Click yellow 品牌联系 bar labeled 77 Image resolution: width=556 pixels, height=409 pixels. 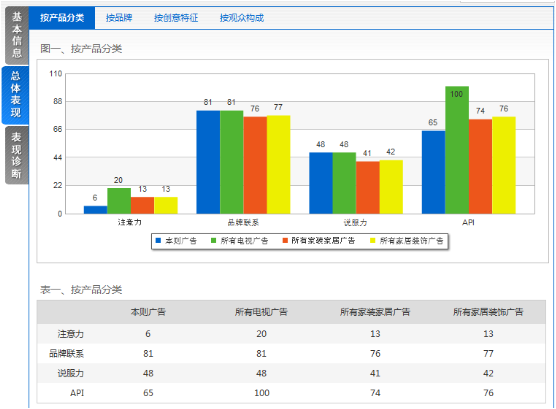278,165
